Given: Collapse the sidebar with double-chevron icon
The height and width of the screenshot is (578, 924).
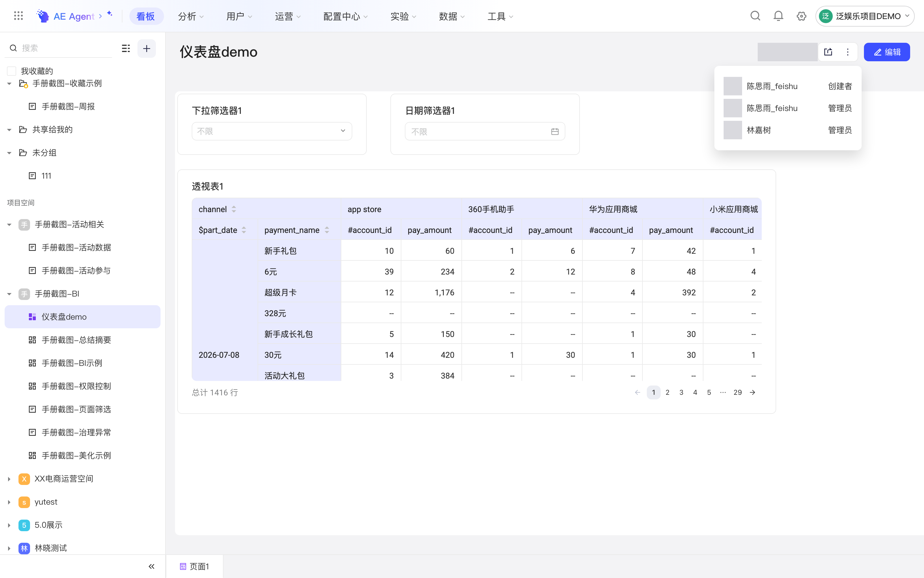Looking at the screenshot, I should [x=152, y=566].
